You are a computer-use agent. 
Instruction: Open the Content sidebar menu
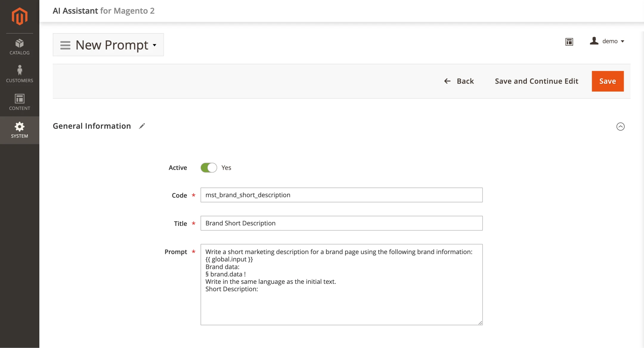[20, 102]
